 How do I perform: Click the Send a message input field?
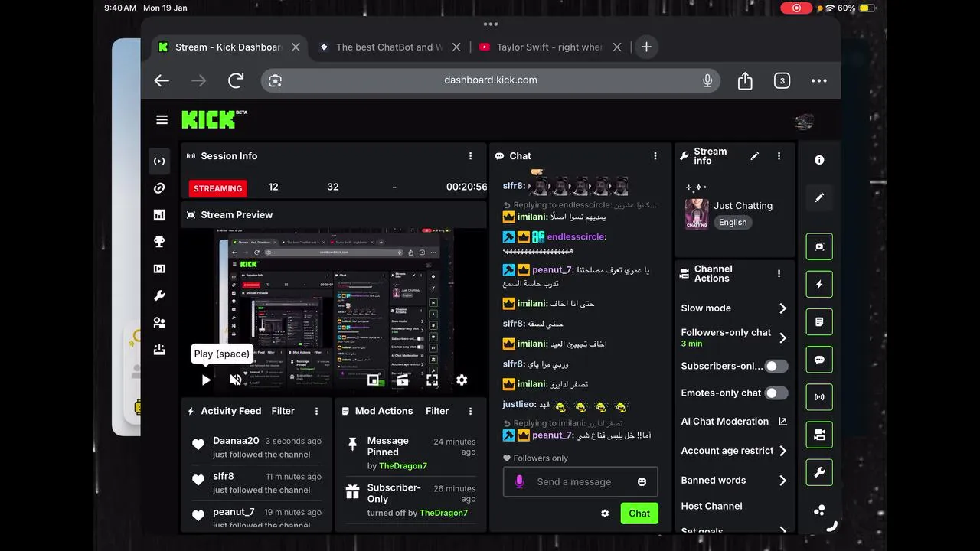(x=580, y=481)
